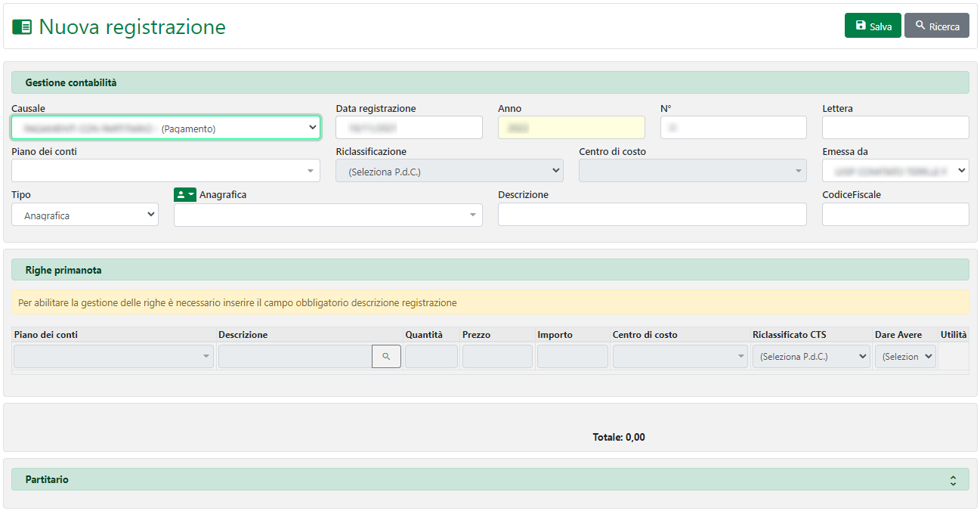Open the Riclassificazione dropdown
The height and width of the screenshot is (511, 980).
point(449,171)
